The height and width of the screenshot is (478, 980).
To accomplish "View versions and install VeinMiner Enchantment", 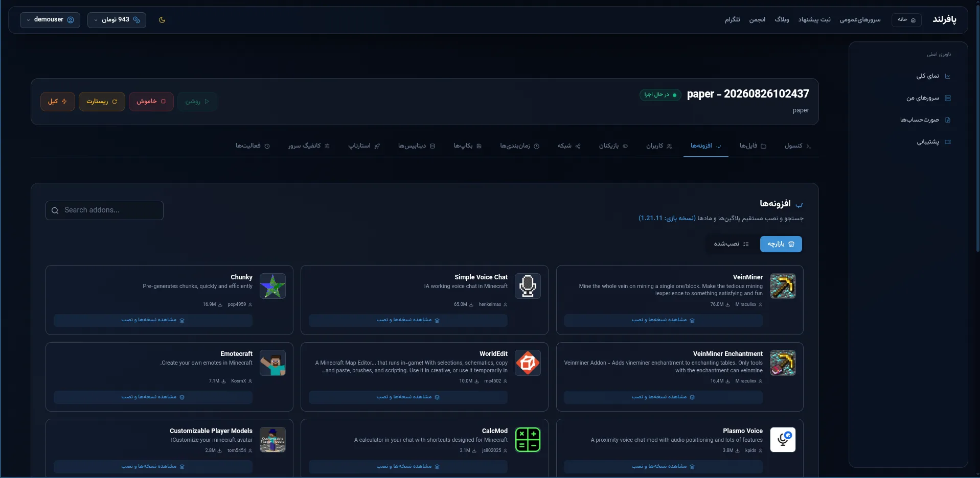I will [663, 397].
